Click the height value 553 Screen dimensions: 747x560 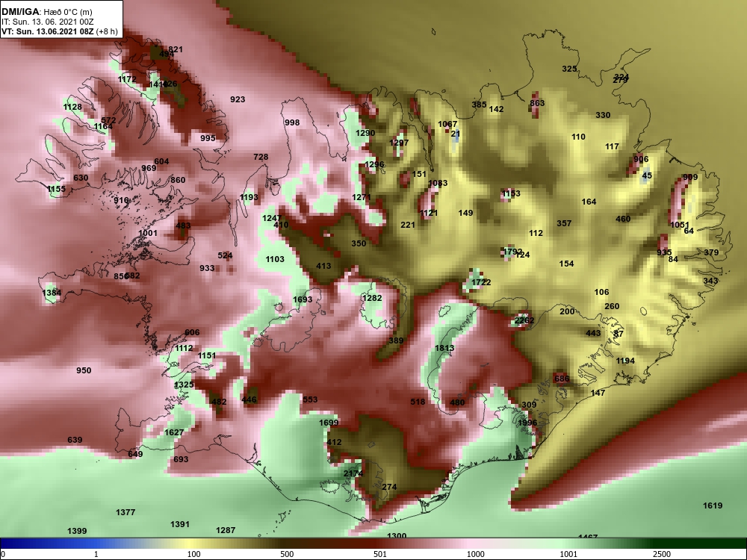tap(310, 399)
